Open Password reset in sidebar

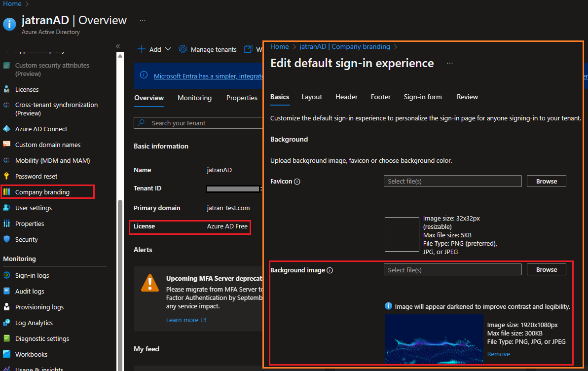pyautogui.click(x=36, y=176)
